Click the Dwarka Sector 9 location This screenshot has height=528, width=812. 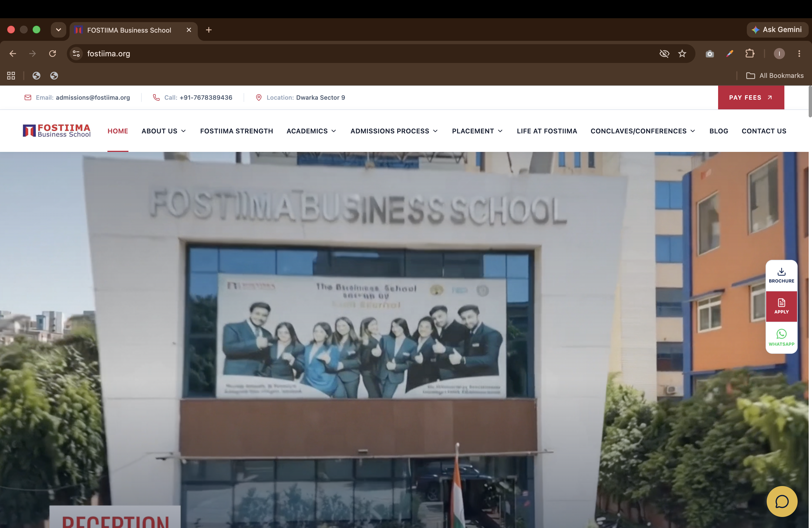[x=320, y=97]
